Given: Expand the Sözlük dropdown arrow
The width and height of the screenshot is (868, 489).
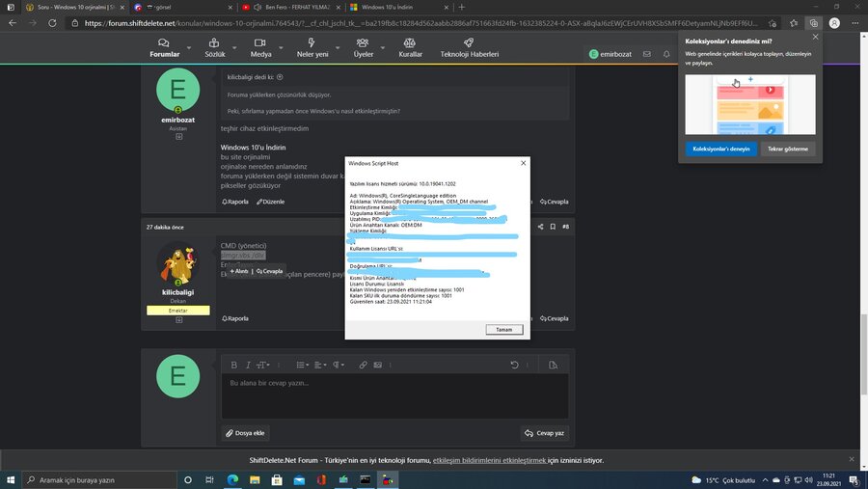Looking at the screenshot, I should coord(234,48).
